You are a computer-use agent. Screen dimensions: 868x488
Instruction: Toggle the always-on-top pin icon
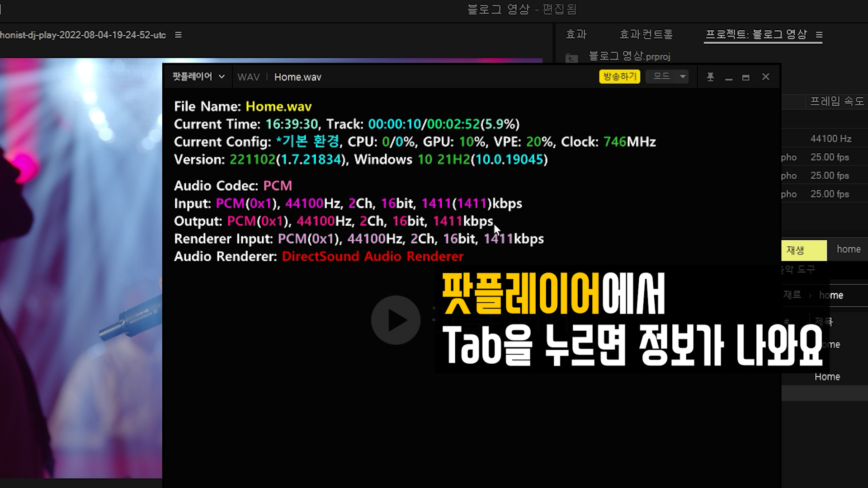click(x=710, y=77)
